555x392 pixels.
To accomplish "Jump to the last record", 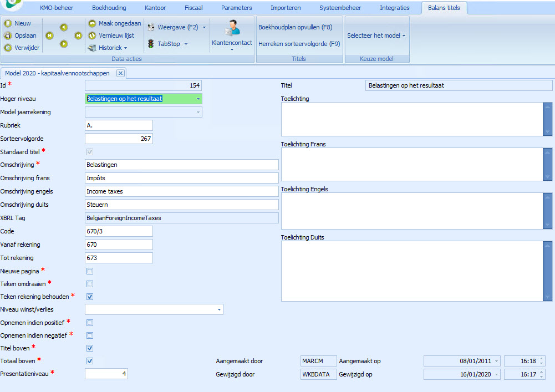I will coord(78,35).
